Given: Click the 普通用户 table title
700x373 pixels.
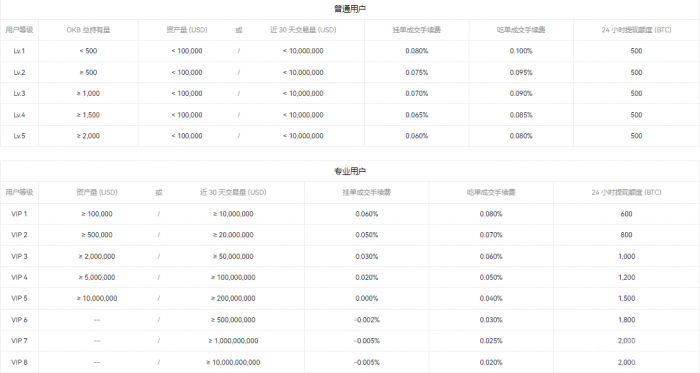Looking at the screenshot, I should click(x=350, y=9).
